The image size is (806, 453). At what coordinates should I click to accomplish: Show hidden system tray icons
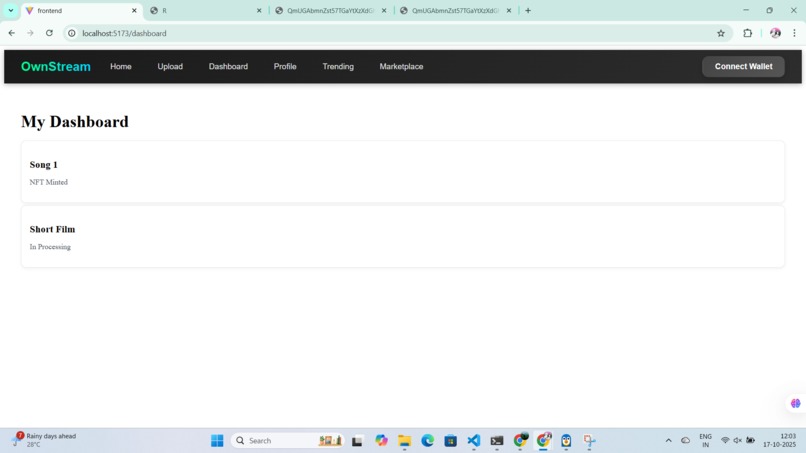[668, 441]
